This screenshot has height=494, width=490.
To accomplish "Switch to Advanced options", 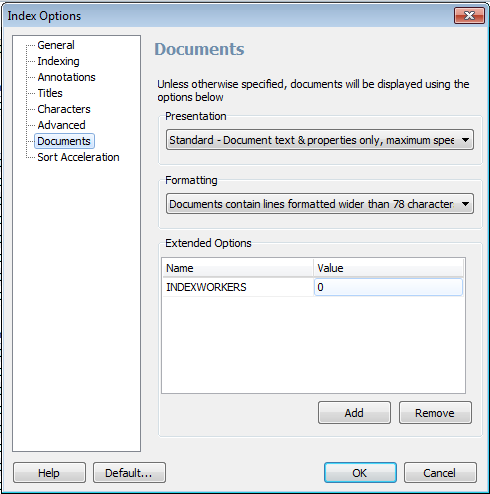I will [61, 125].
